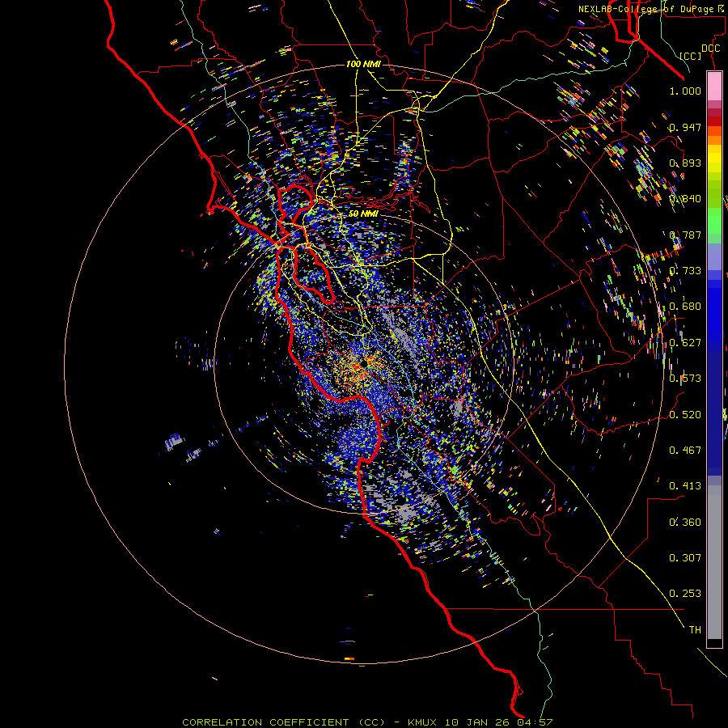Screen dimensions: 728x728
Task: Select the 0.680 legend value
Action: (x=685, y=307)
